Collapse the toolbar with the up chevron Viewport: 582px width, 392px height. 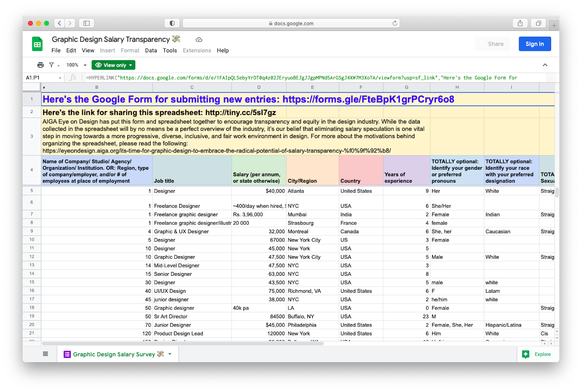coord(545,65)
